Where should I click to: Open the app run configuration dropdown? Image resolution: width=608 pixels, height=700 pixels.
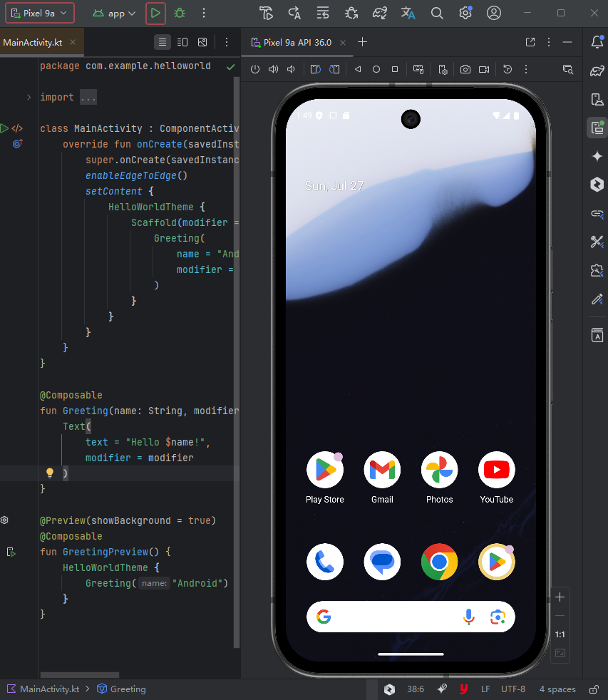click(114, 14)
